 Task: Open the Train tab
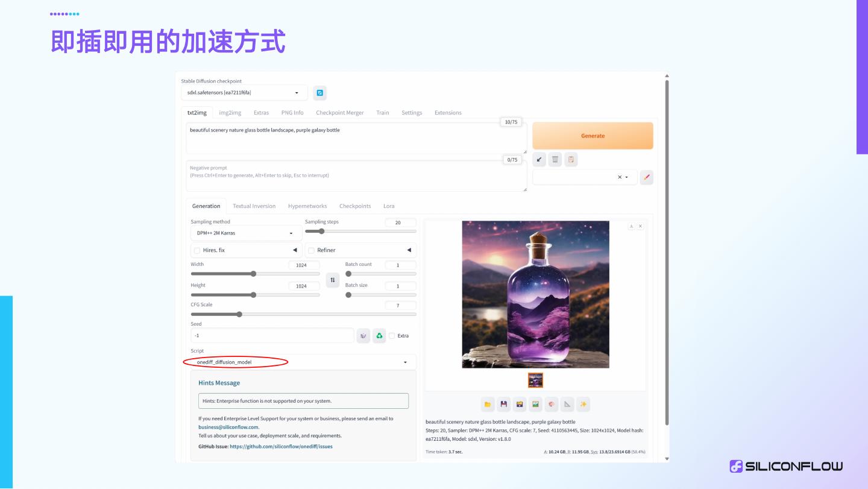383,113
